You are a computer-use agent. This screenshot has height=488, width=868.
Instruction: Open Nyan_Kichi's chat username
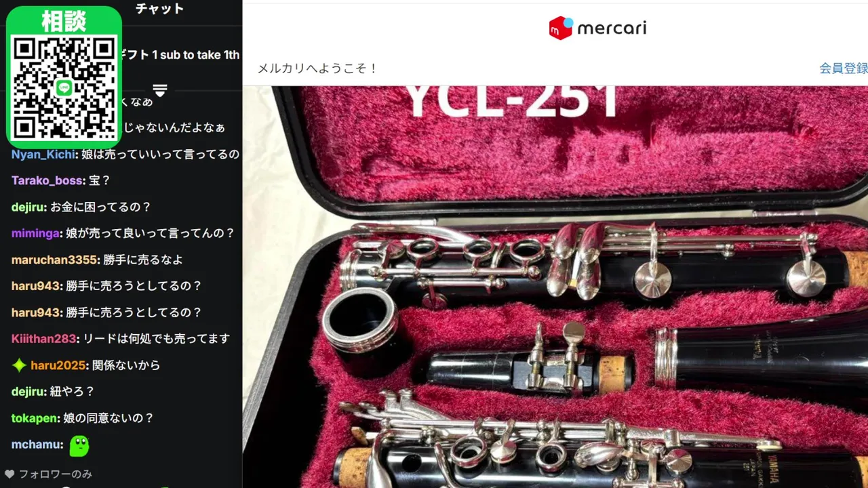pyautogui.click(x=42, y=154)
